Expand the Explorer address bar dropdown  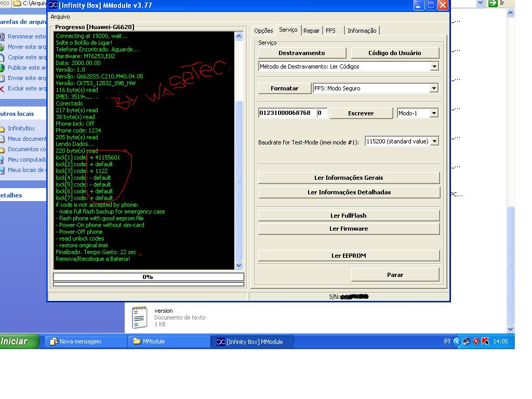(480, 4)
